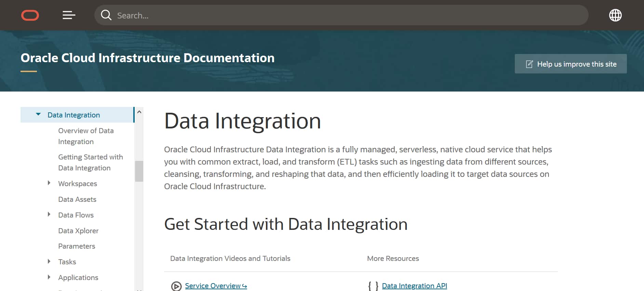
Task: Go to Data Assets topic
Action: pyautogui.click(x=77, y=199)
